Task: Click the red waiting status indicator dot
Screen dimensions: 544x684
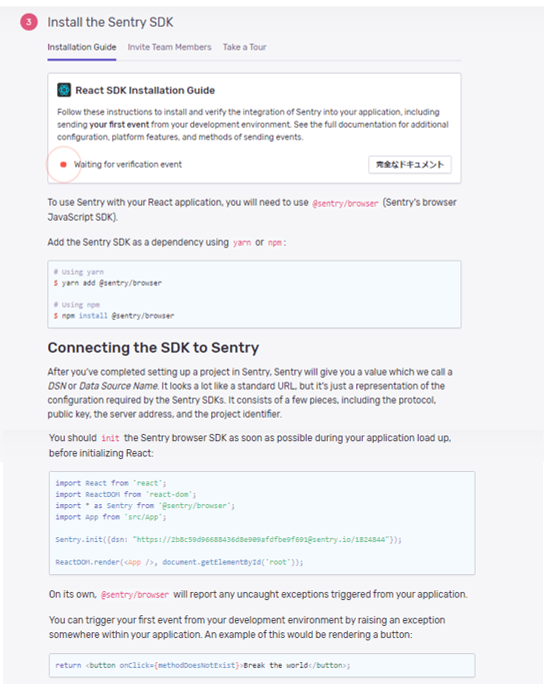Action: pyautogui.click(x=63, y=164)
